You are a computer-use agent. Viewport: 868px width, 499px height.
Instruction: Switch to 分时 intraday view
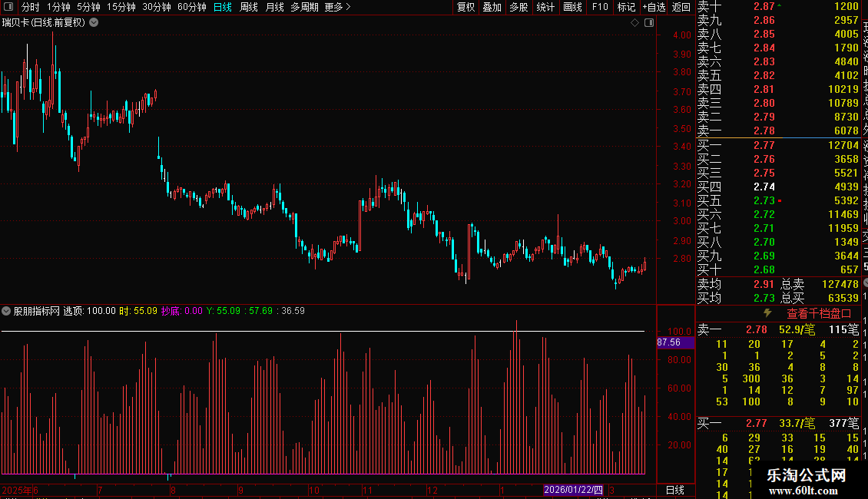point(31,7)
